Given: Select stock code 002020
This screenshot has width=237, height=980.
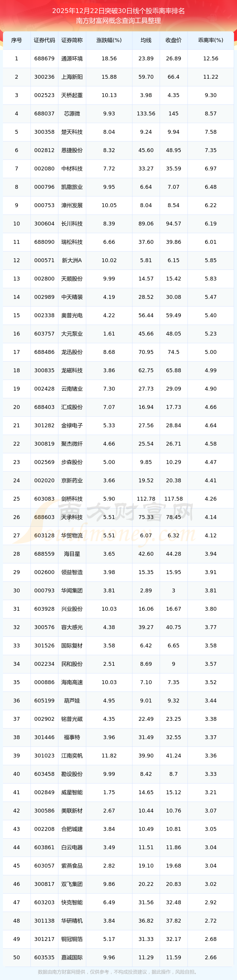Looking at the screenshot, I should click(44, 481).
